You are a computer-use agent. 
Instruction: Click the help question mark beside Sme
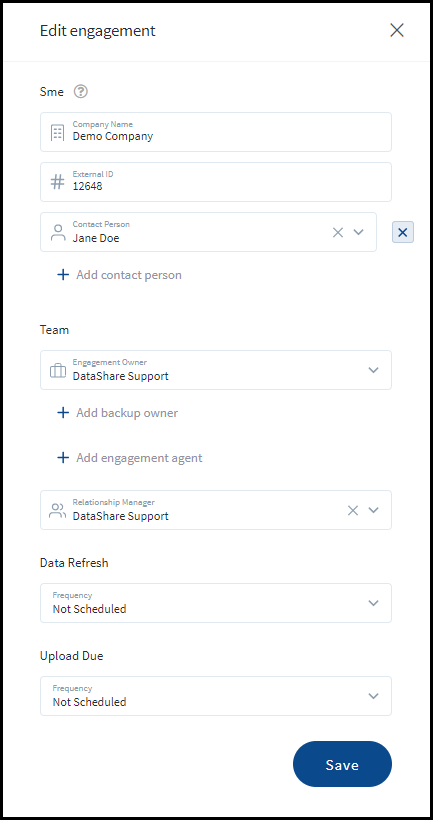81,92
